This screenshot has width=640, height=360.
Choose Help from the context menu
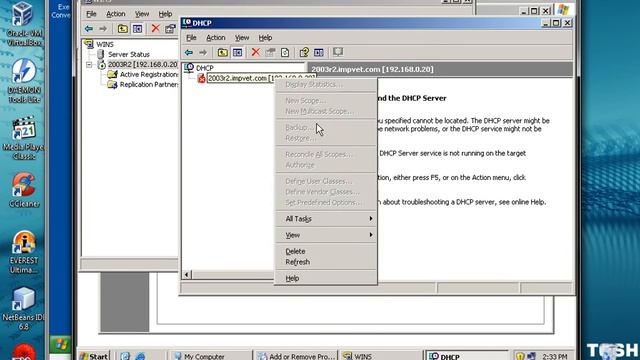[x=326, y=278]
